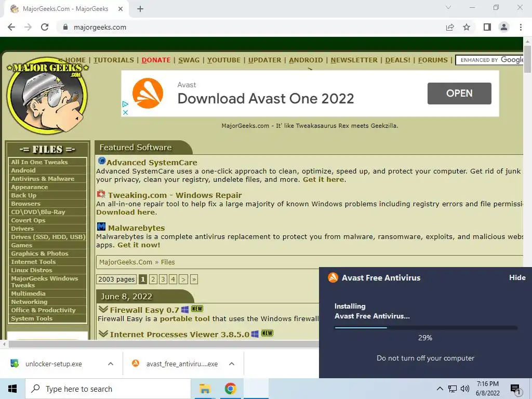Screen dimensions: 532x399
Task: Show hidden system tray icons
Action: [x=440, y=389]
